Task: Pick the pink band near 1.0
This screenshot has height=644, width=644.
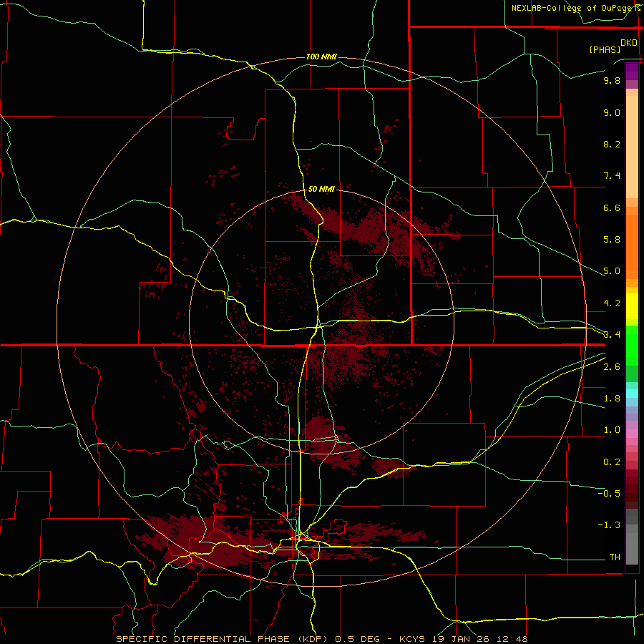Action: pyautogui.click(x=632, y=433)
